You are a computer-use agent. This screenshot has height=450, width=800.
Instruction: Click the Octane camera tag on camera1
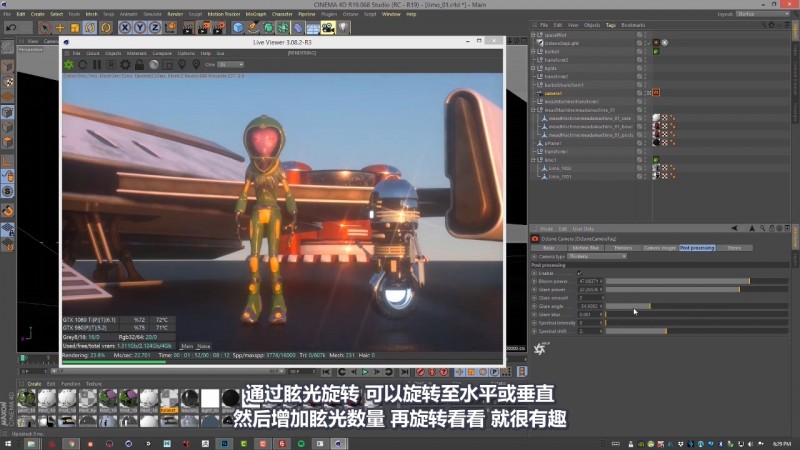[x=656, y=93]
